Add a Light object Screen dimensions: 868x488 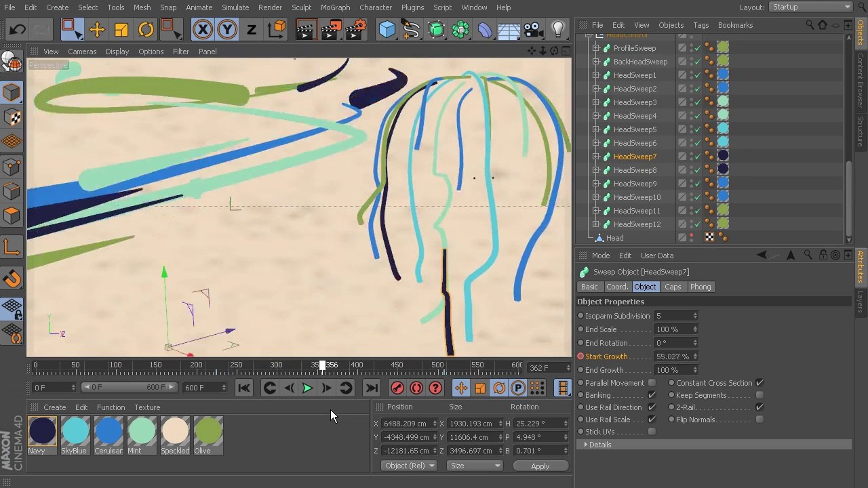pos(557,29)
